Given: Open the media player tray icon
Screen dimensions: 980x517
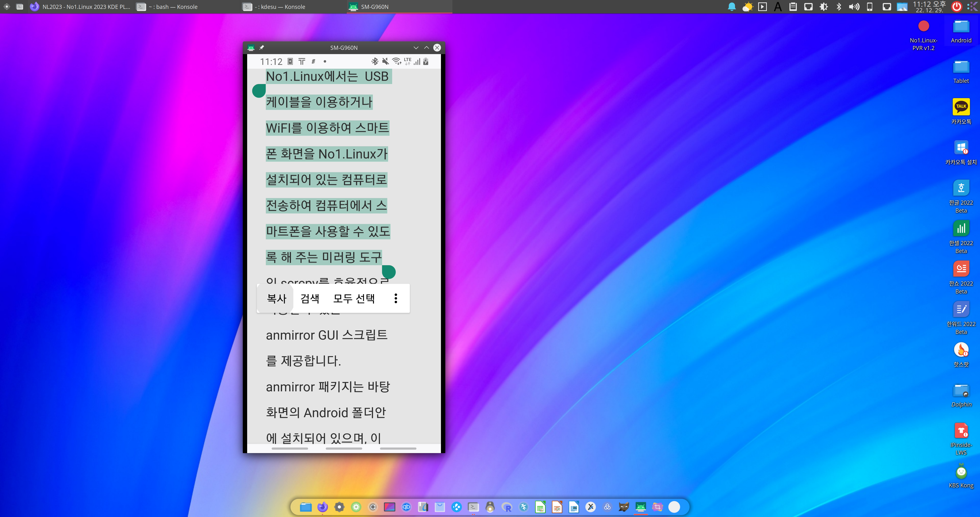Looking at the screenshot, I should tap(762, 7).
